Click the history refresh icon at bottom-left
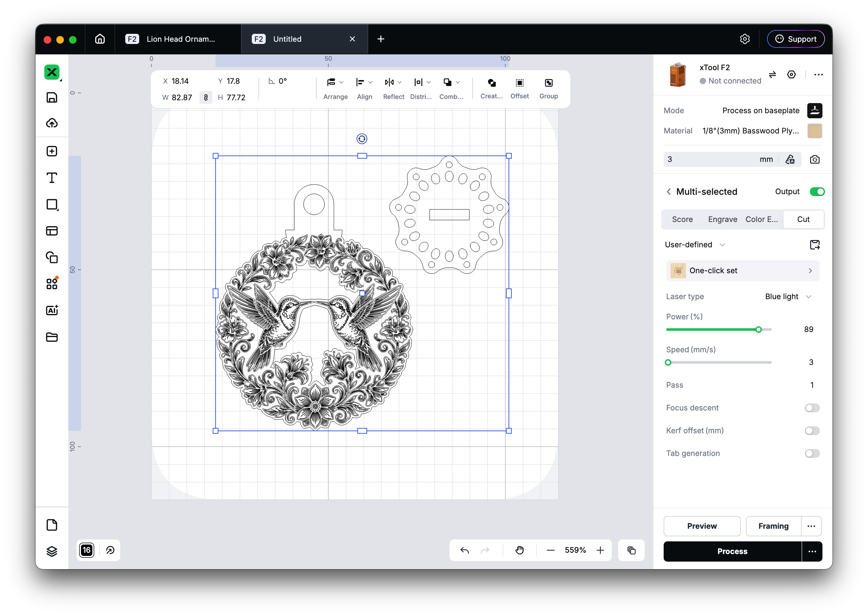This screenshot has height=616, width=868. [110, 550]
